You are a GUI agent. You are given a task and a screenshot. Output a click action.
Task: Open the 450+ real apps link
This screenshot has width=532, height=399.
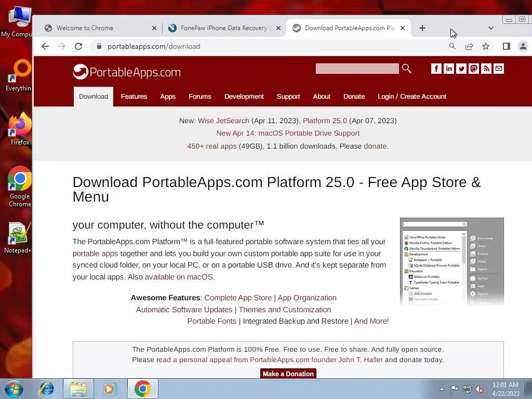pyautogui.click(x=212, y=146)
